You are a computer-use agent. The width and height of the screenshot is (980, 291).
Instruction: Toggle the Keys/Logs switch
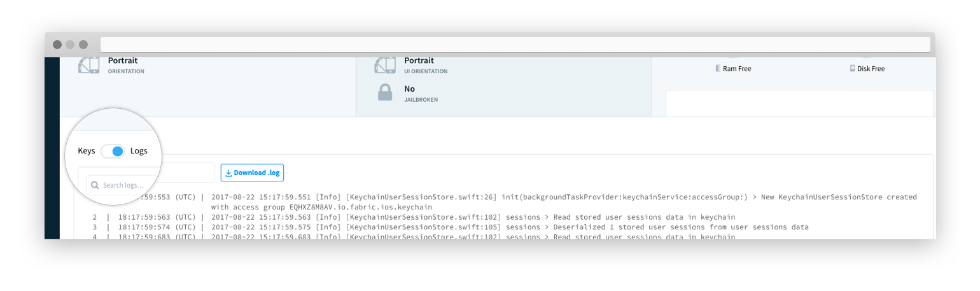(113, 151)
